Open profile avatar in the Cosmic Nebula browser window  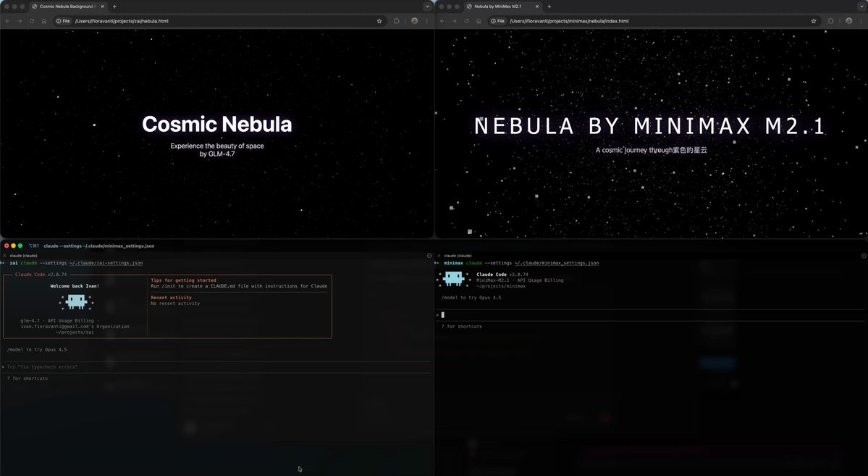[x=414, y=21]
